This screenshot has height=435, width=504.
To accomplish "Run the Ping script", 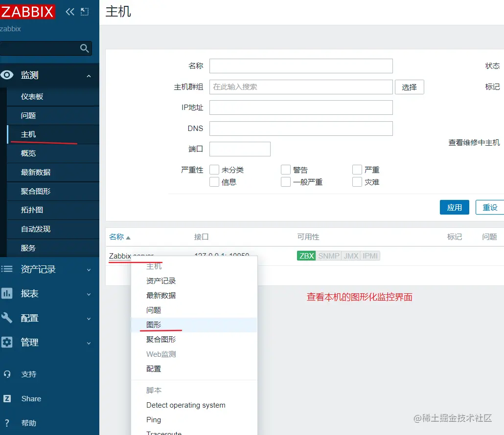I will [194, 419].
